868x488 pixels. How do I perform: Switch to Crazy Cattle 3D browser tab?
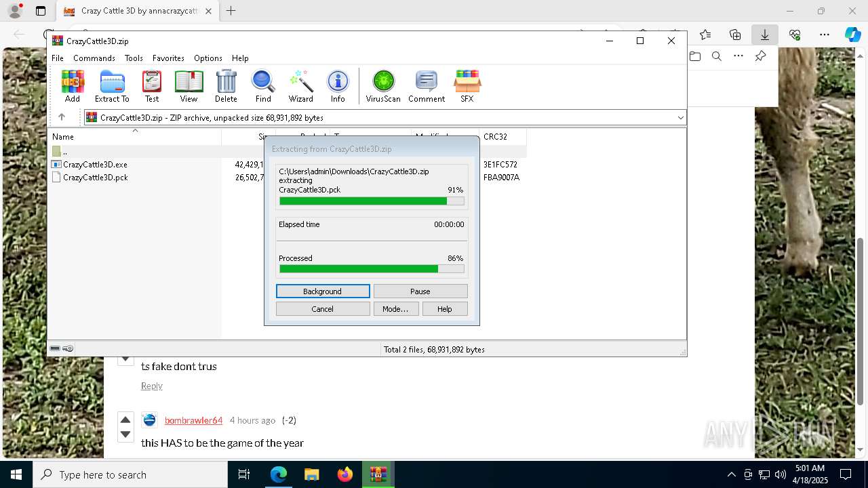point(138,11)
